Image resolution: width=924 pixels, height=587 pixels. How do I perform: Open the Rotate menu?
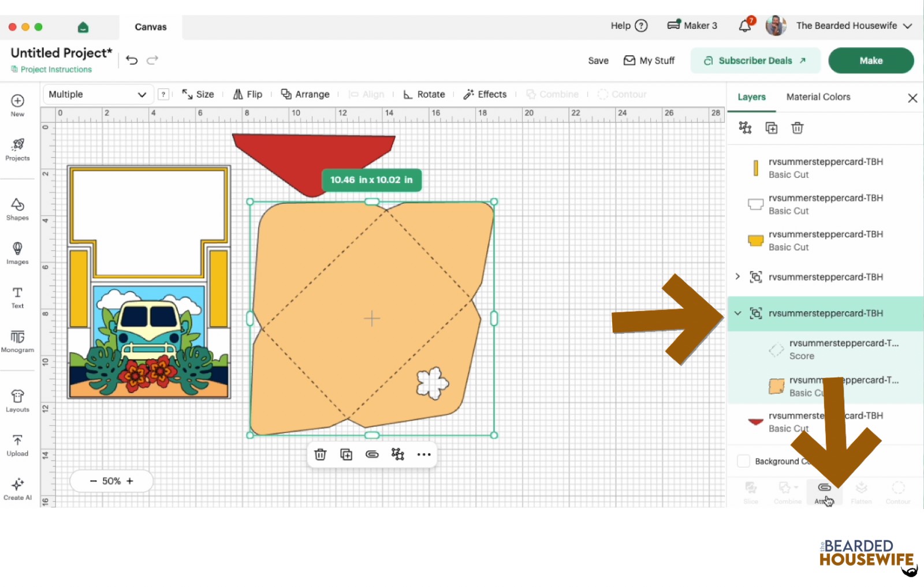[x=424, y=94]
